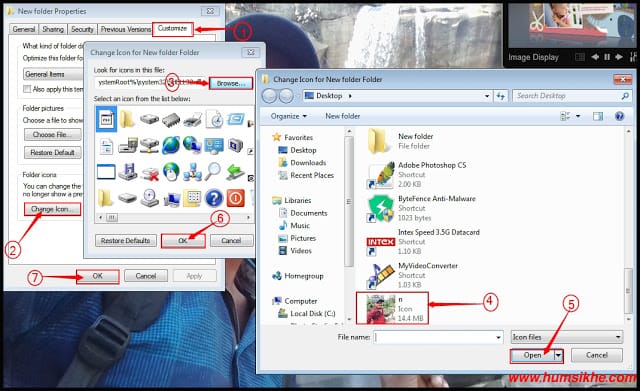Select the clock document icon
Screen dimensions: 640x391
[214, 119]
